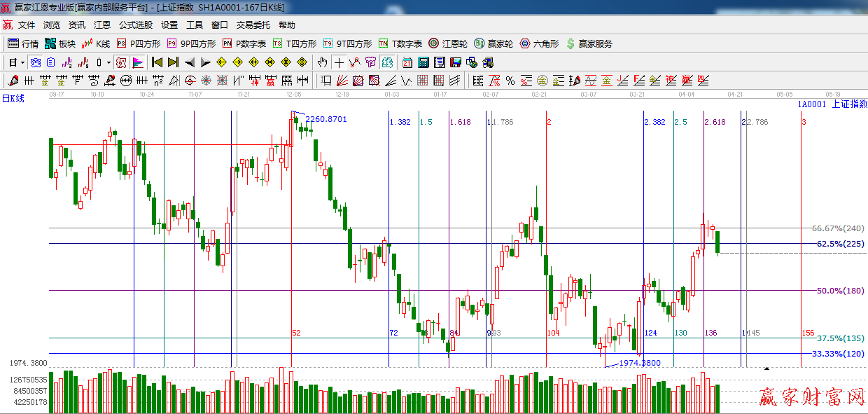This screenshot has height=414, width=868.
Task: Open the calendar date icon
Action: point(407,62)
